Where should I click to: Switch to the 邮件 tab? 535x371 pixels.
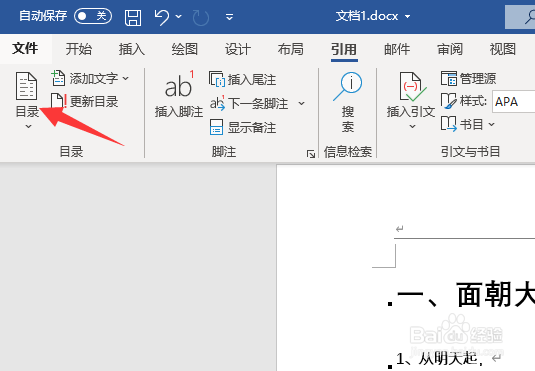pos(397,49)
